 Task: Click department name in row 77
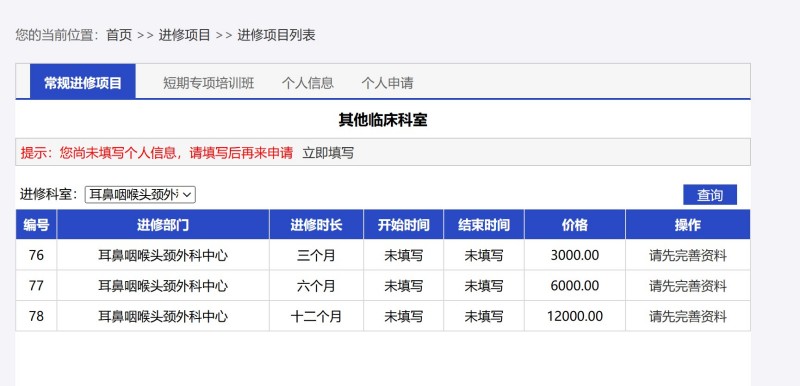[x=163, y=286]
